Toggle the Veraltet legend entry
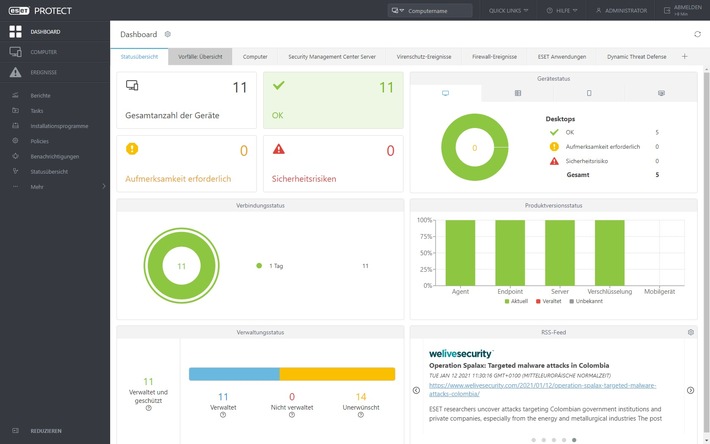Viewport: 710px width, 444px height. [x=548, y=301]
